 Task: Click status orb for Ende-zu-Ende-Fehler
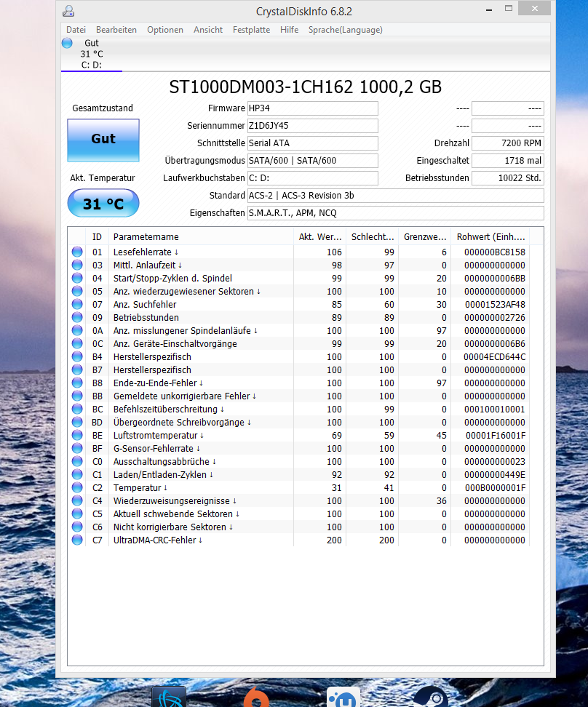[77, 383]
